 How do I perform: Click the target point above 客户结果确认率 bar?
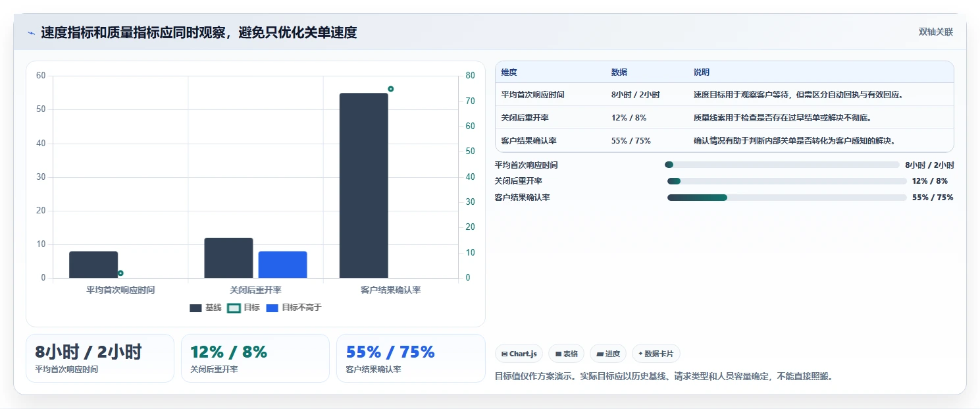tap(390, 89)
